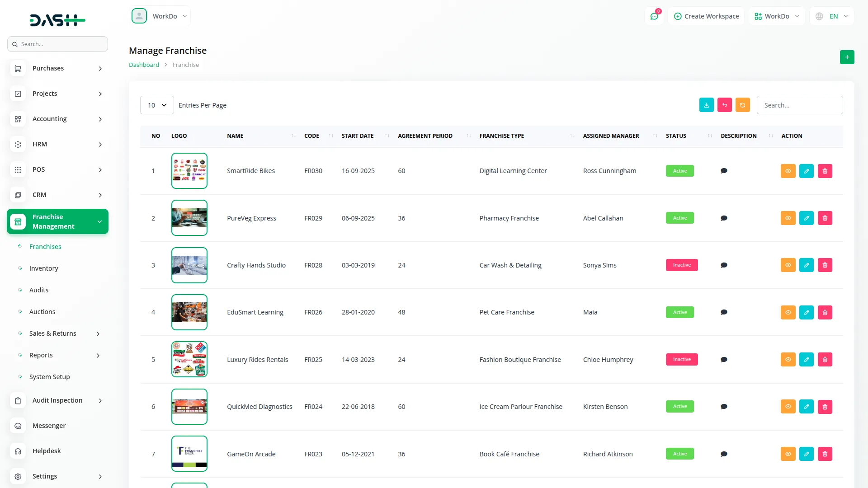Delete the PureVeg Express franchise row
This screenshot has width=868, height=488.
coord(825,218)
